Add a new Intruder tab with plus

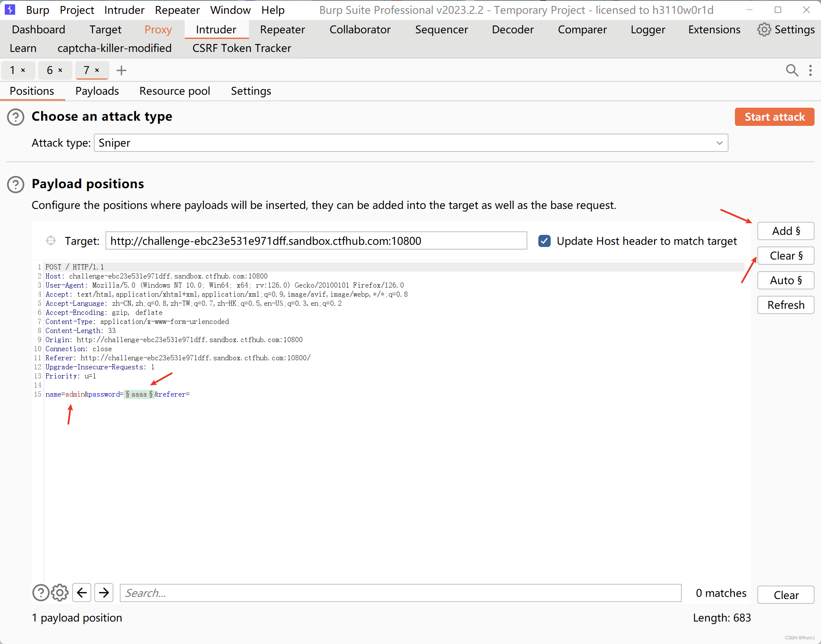[122, 70]
